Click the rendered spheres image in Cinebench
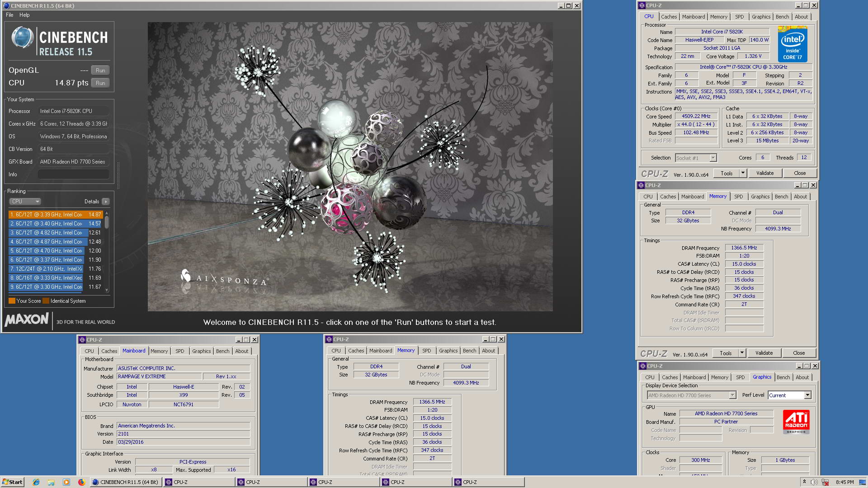868x488 pixels. [x=350, y=167]
